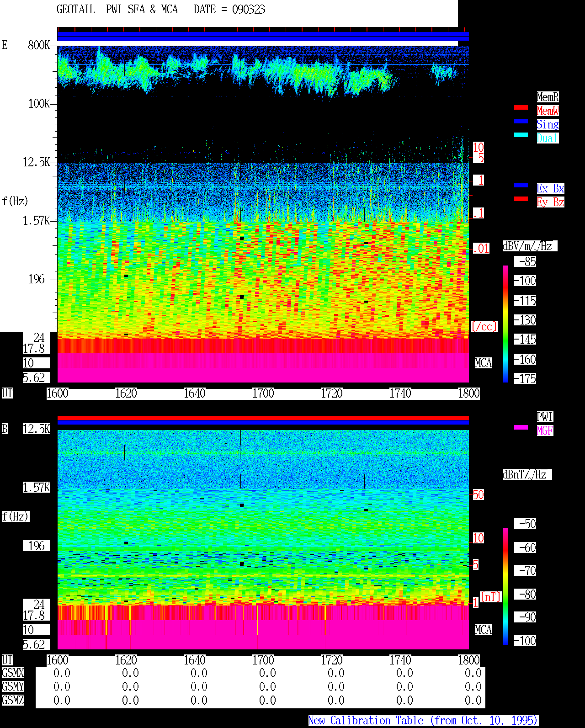This screenshot has height=728, width=585.
Task: Click the MemR legend label
Action: [548, 97]
